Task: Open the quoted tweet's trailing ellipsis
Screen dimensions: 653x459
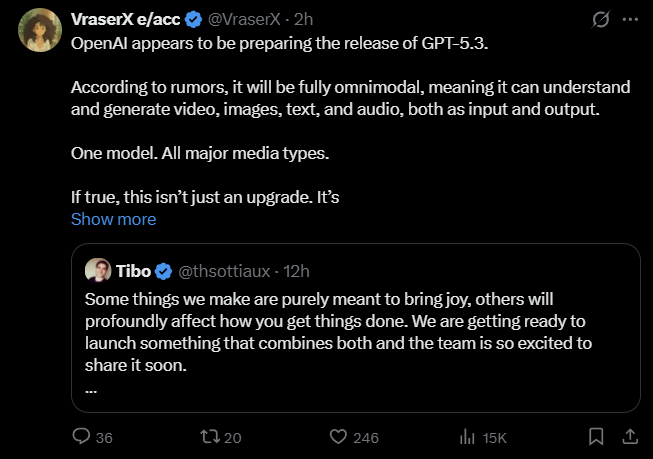Action: [x=91, y=390]
